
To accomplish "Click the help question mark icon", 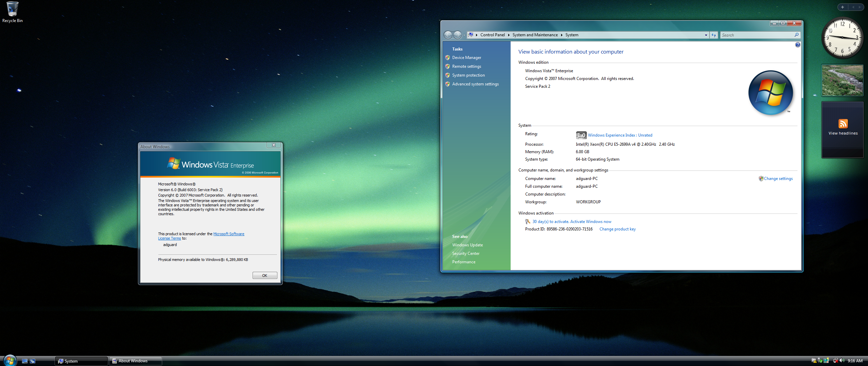I will [x=797, y=45].
